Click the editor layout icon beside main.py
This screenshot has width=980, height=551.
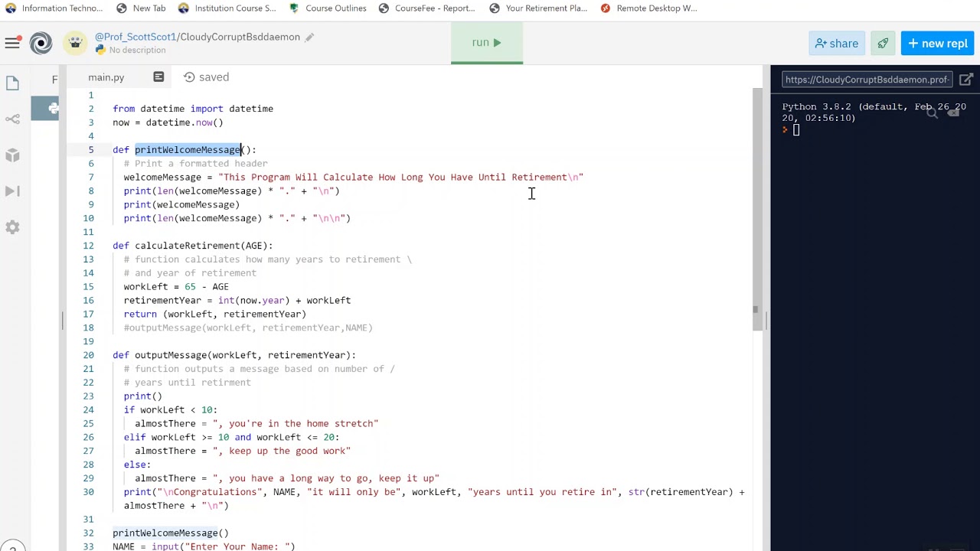(158, 77)
